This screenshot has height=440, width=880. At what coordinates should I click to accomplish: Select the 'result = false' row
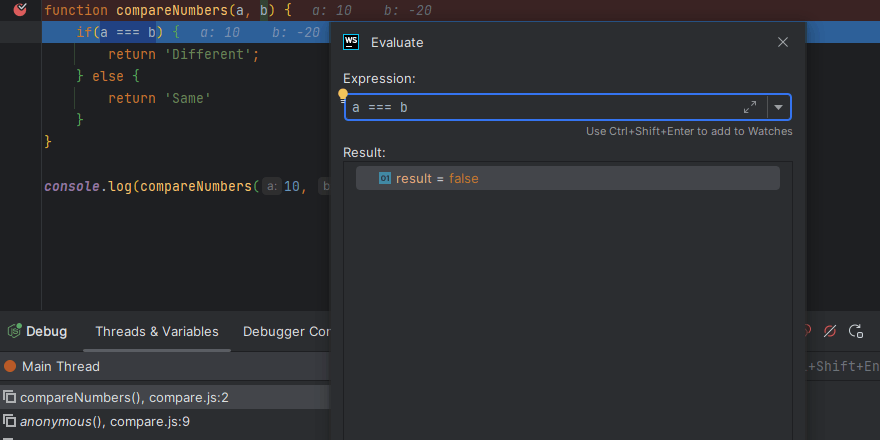(567, 178)
